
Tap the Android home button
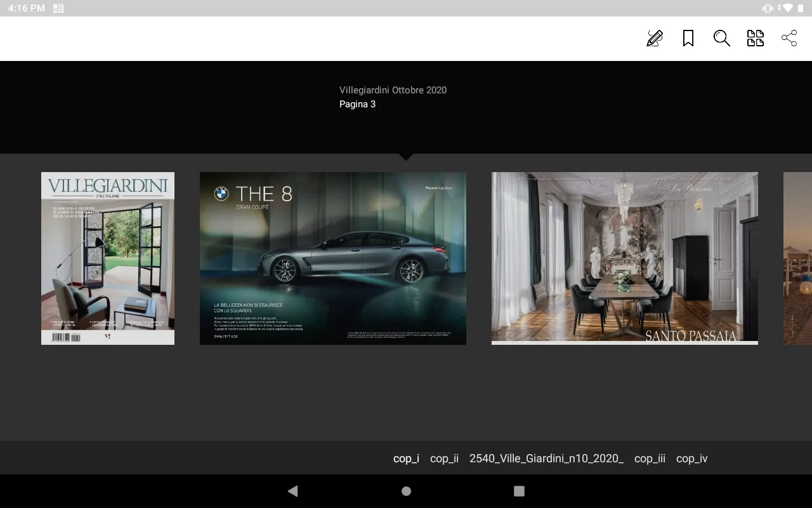pos(407,491)
